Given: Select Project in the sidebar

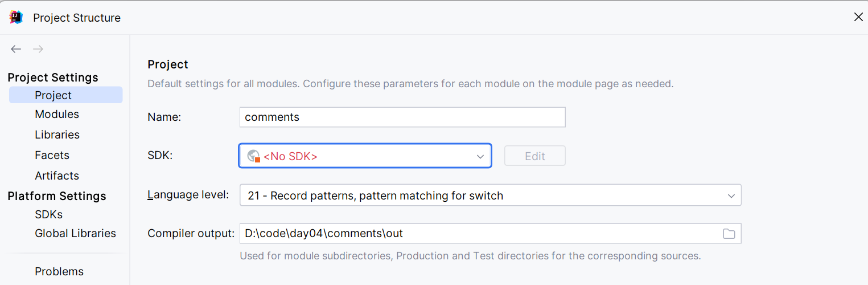Looking at the screenshot, I should [54, 95].
